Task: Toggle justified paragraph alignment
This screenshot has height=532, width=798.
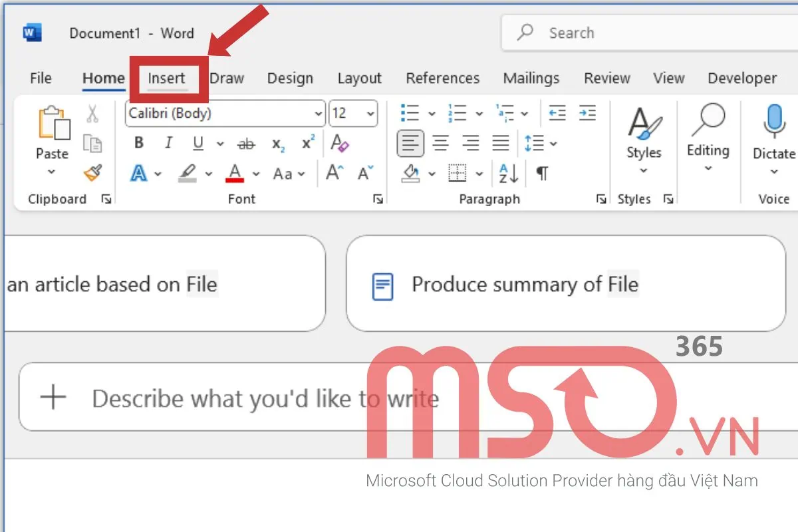Action: pyautogui.click(x=501, y=143)
